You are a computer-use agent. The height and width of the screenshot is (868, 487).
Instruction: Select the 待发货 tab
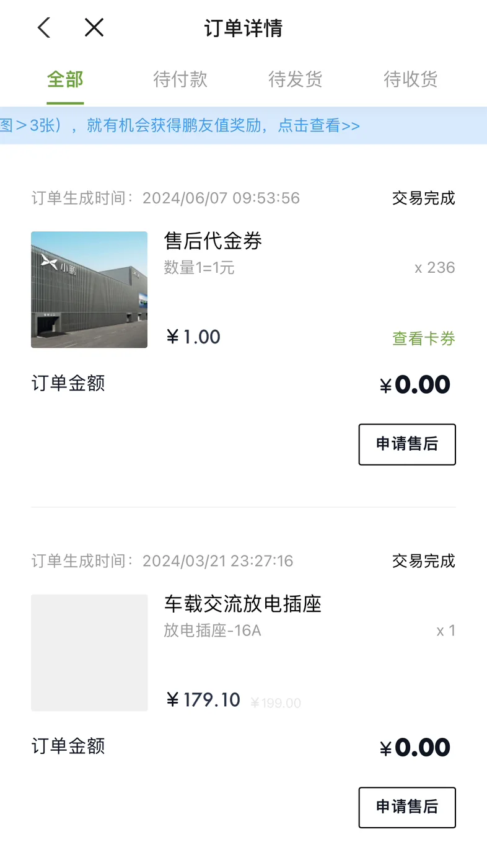pyautogui.click(x=296, y=79)
